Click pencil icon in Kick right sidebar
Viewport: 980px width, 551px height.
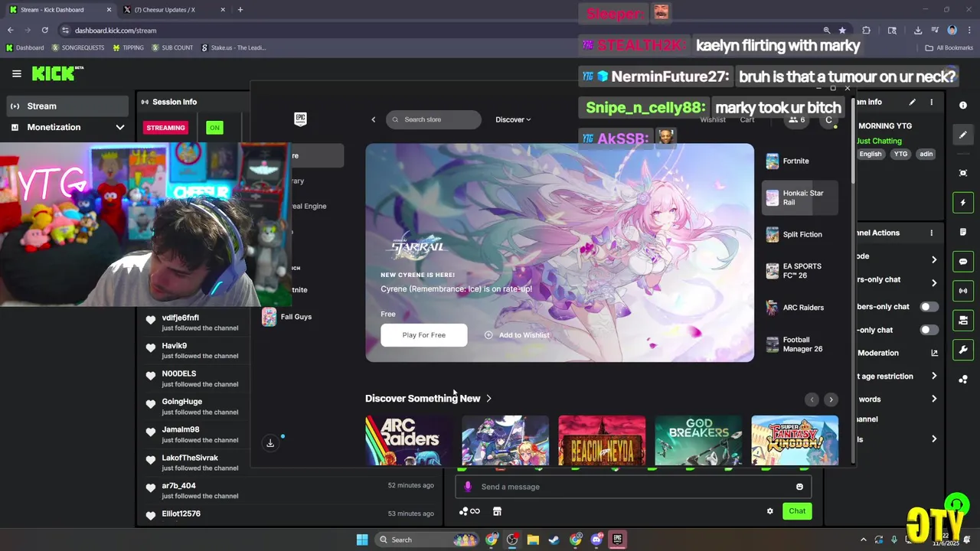click(x=963, y=135)
